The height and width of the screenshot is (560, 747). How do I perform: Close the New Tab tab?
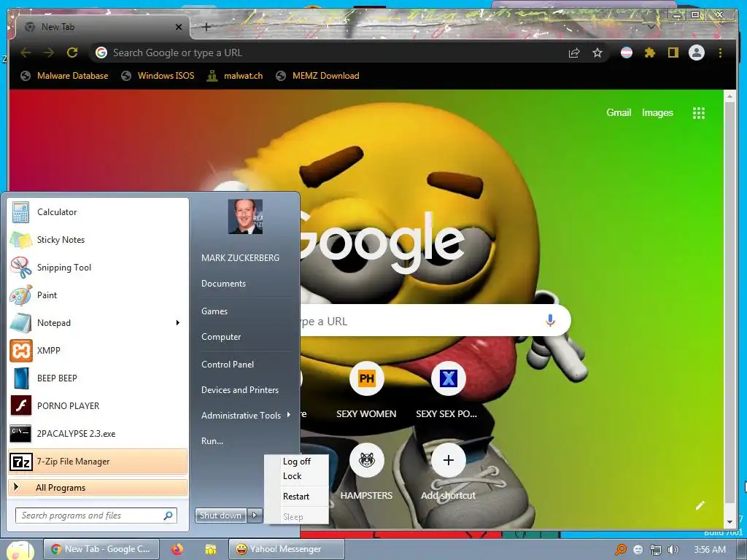tap(179, 27)
